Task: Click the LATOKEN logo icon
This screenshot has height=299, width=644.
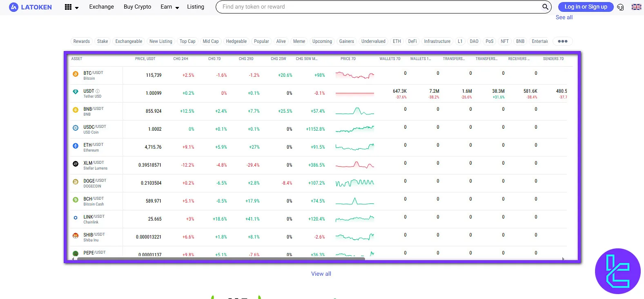Action: tap(13, 7)
